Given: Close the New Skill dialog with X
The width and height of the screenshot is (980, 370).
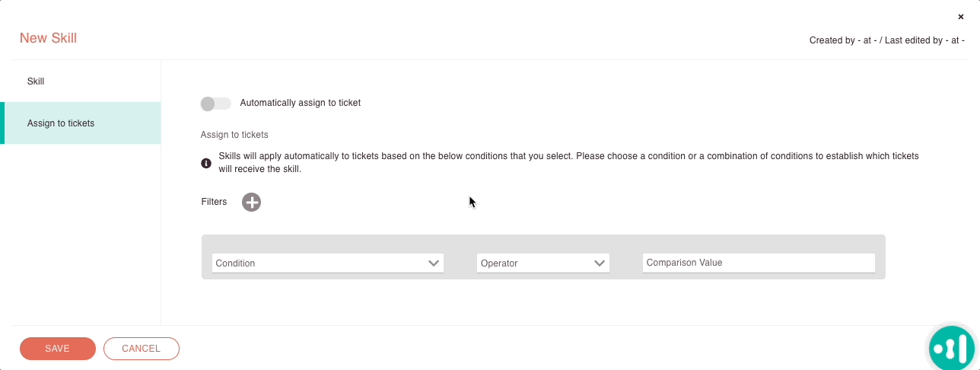Looking at the screenshot, I should point(961,16).
